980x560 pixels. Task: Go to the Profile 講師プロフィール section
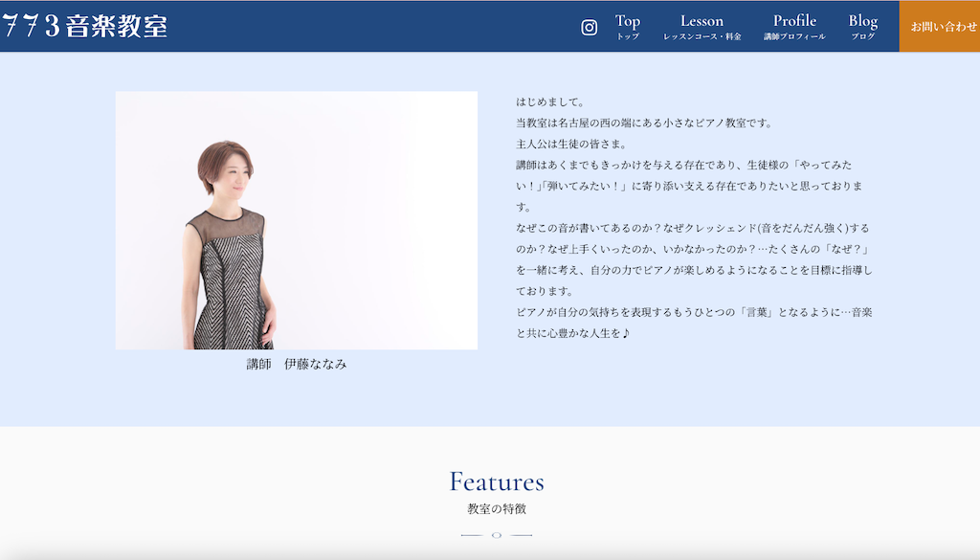pos(795,28)
